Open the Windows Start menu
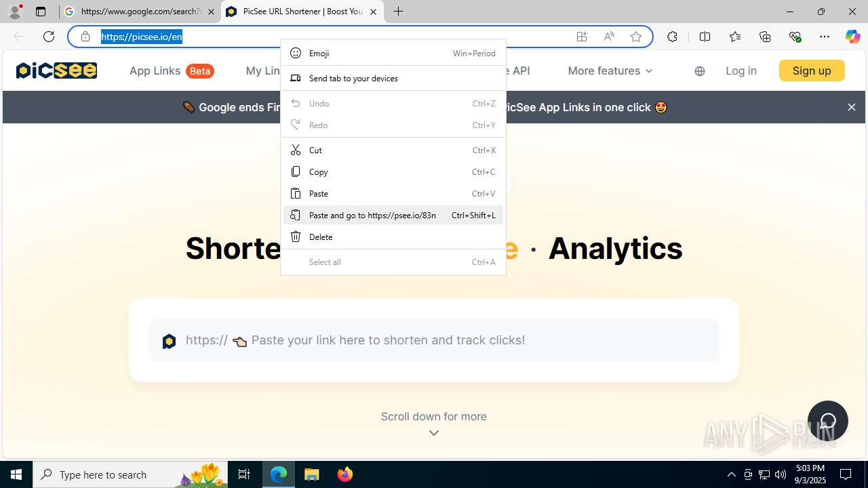 pyautogui.click(x=16, y=474)
